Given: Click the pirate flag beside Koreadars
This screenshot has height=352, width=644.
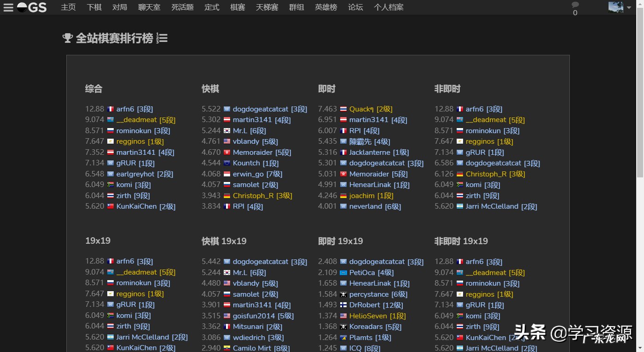Looking at the screenshot, I should [343, 327].
